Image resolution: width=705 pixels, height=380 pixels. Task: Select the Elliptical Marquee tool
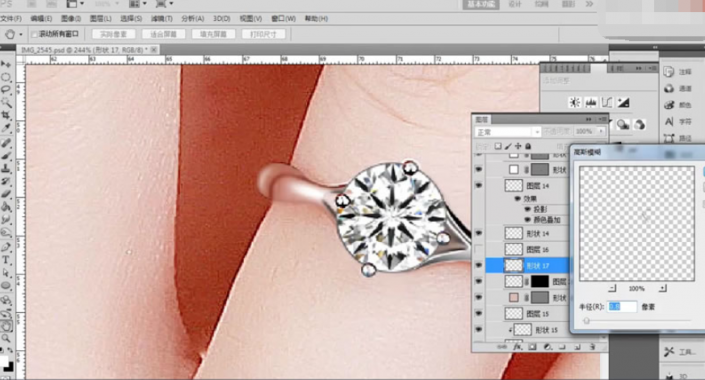pos(6,77)
